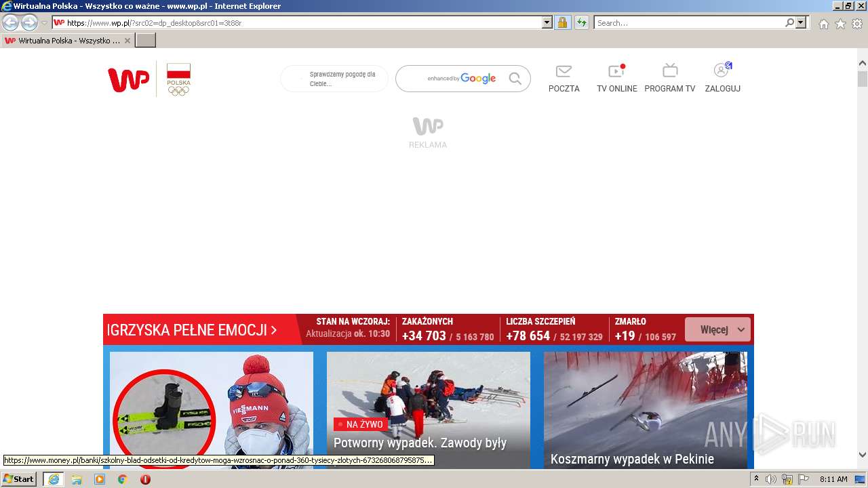
Task: Show hidden system tray icons
Action: [x=757, y=479]
